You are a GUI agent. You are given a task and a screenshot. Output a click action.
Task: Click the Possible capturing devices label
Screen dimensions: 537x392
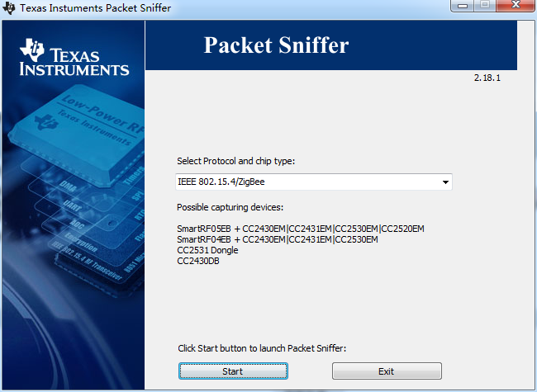(230, 206)
